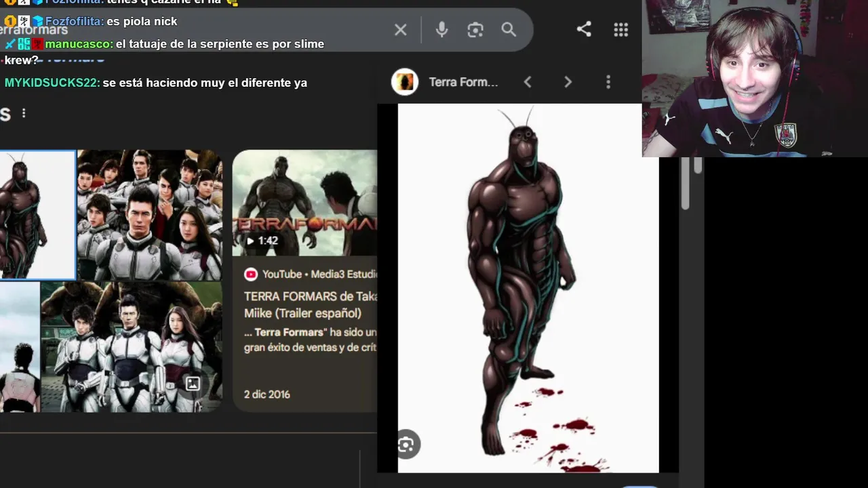The width and height of the screenshot is (868, 488).
Task: Open the YouTube Media3 Estudio source link
Action: click(310, 274)
